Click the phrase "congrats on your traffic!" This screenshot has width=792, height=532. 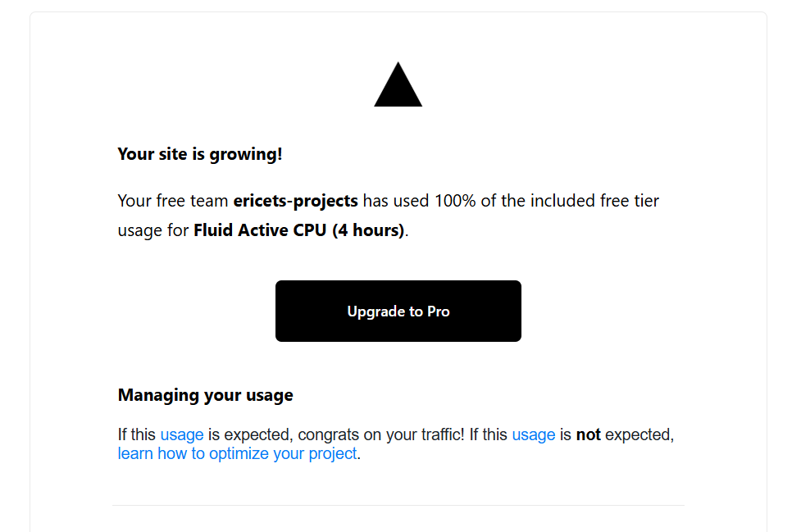(381, 434)
